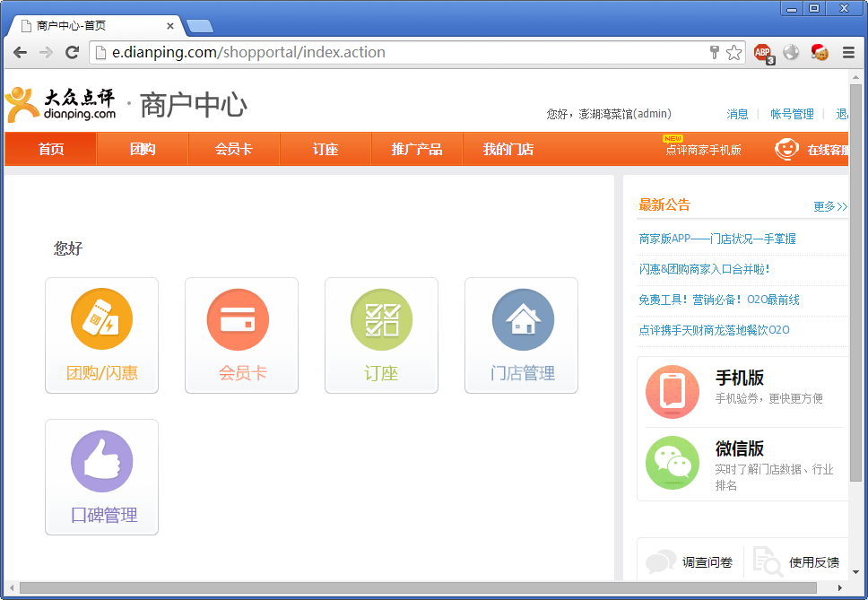Reload the page with the refresh icon
This screenshot has width=868, height=600.
[x=72, y=53]
